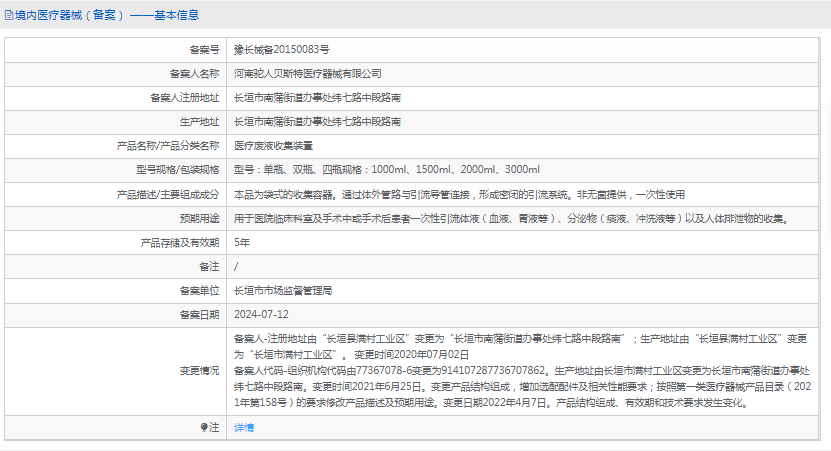Click the bullet icon before 注 label
Viewport: 831px width, 451px height.
pos(204,427)
